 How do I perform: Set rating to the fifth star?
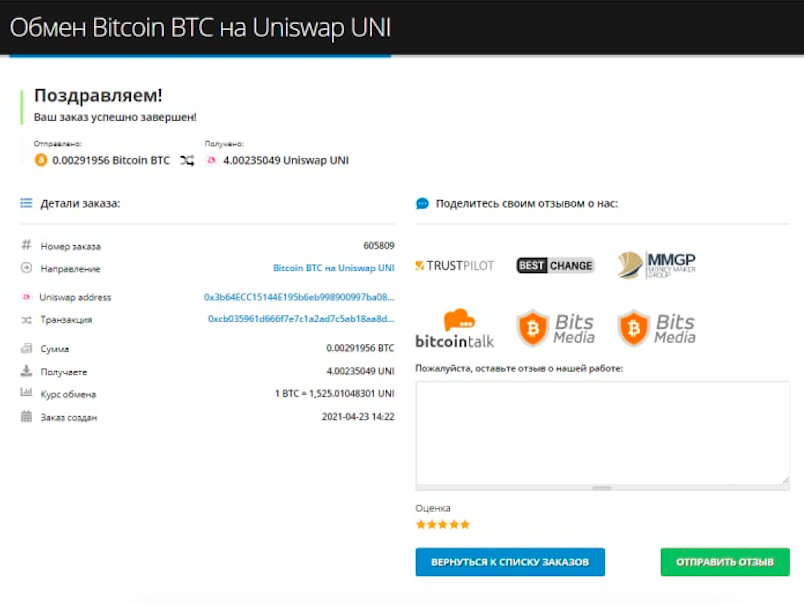pyautogui.click(x=465, y=524)
